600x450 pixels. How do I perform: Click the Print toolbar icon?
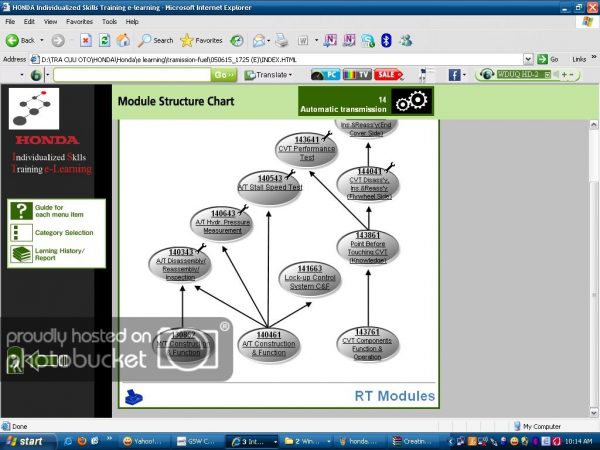tap(282, 40)
